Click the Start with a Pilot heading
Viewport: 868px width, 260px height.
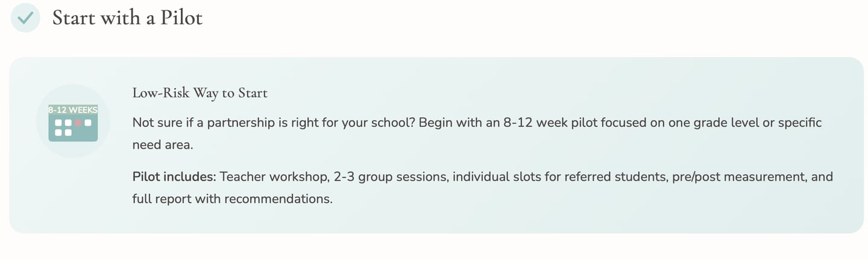pyautogui.click(x=127, y=17)
